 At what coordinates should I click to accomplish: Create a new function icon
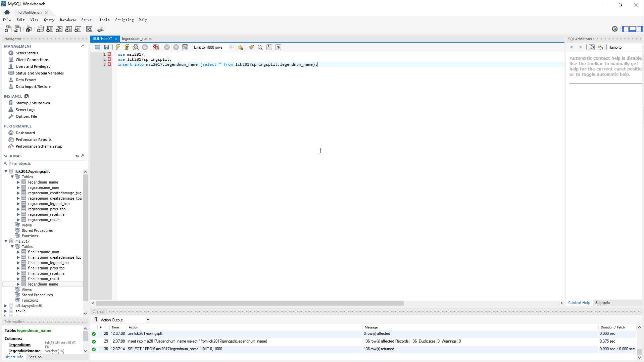click(78, 29)
